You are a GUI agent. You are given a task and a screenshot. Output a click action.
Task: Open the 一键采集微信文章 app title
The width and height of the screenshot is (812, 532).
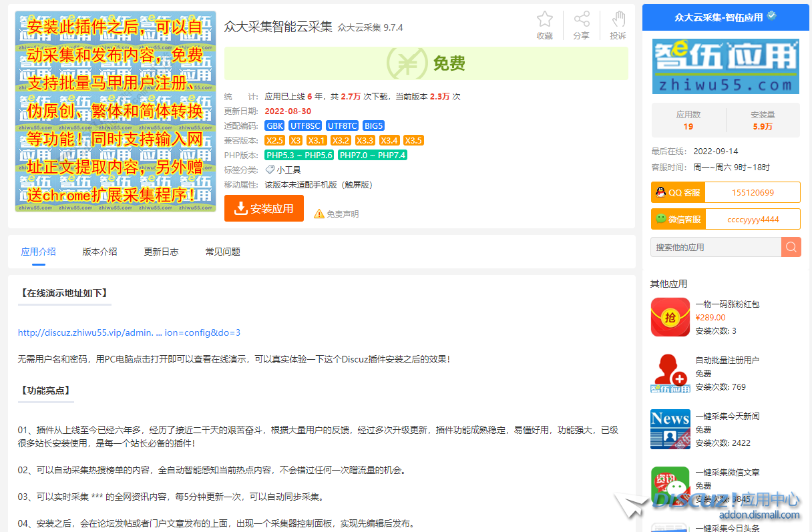point(727,473)
